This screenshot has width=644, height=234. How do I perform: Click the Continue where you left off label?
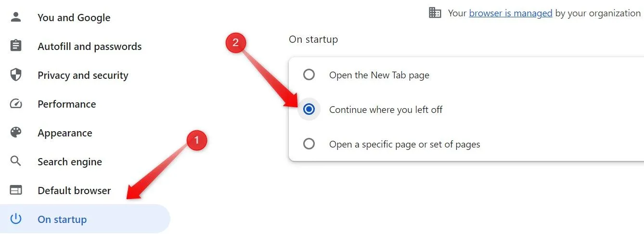tap(386, 110)
